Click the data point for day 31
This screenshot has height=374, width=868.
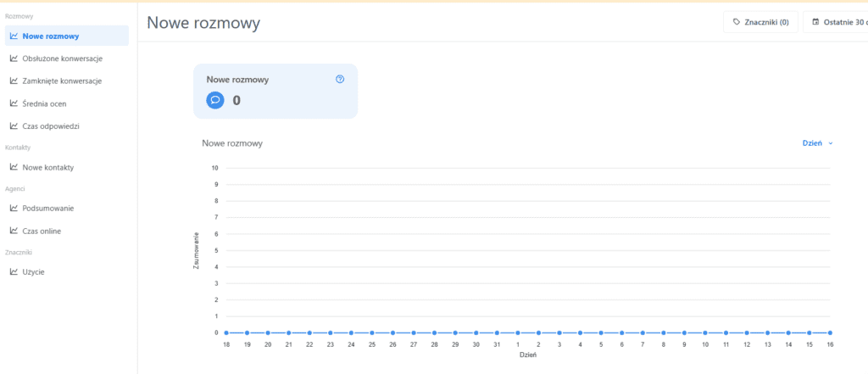tap(497, 332)
